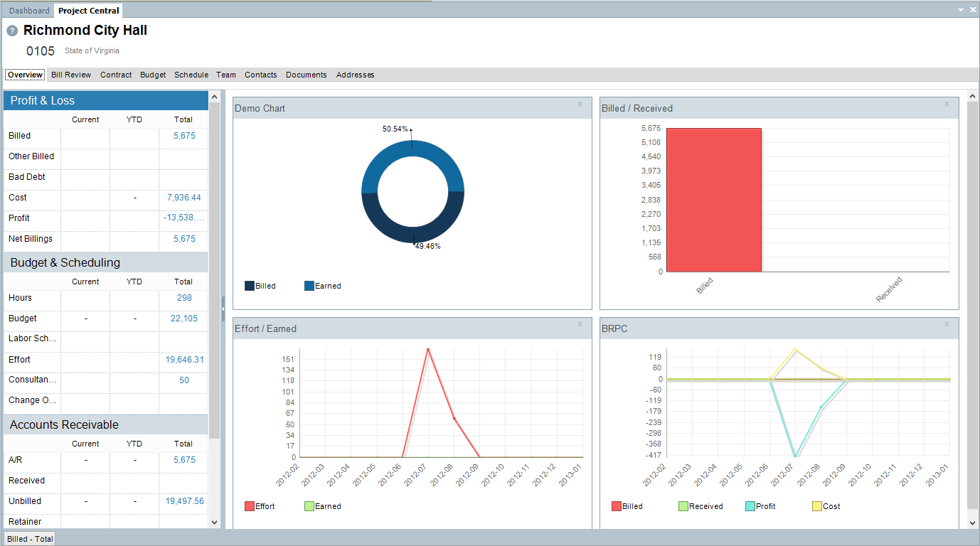The image size is (980, 546).
Task: Click the Retainer row label
Action: coord(25,522)
